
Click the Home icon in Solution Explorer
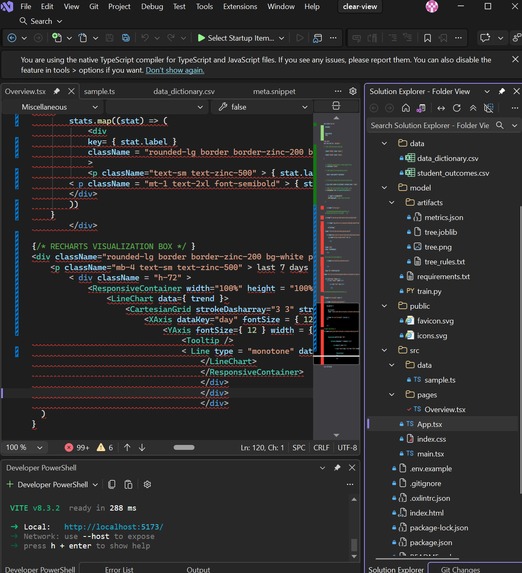(406, 108)
